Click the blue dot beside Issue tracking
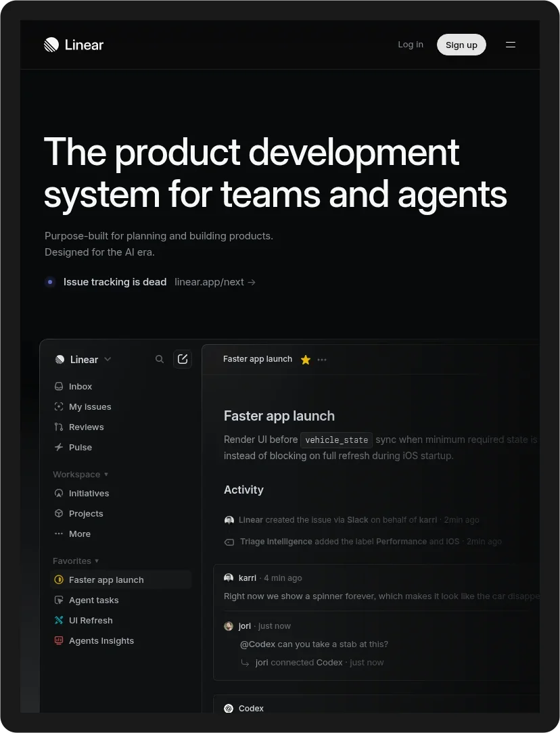Viewport: 560px width, 733px height. click(50, 282)
